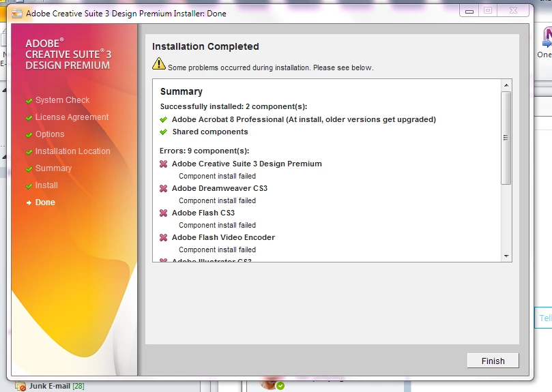Click the arrow icon next to Done
Image resolution: width=552 pixels, height=392 pixels.
[x=29, y=202]
